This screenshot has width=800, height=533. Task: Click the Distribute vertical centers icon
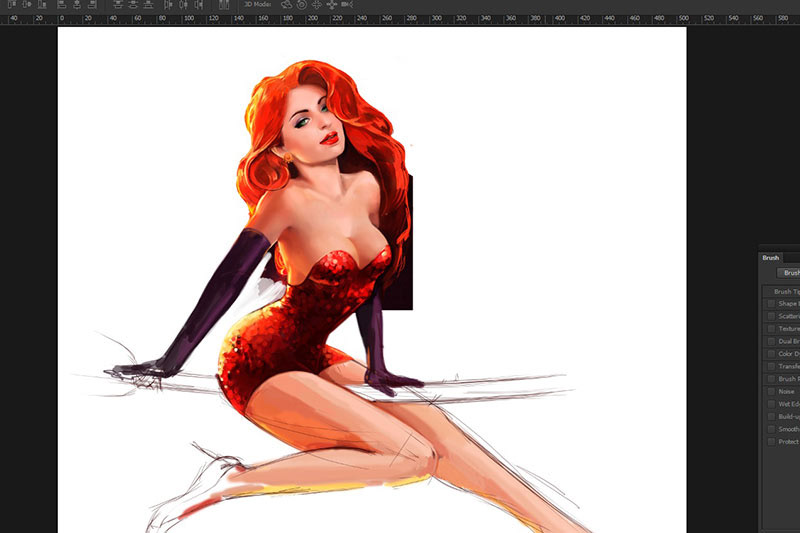click(133, 5)
